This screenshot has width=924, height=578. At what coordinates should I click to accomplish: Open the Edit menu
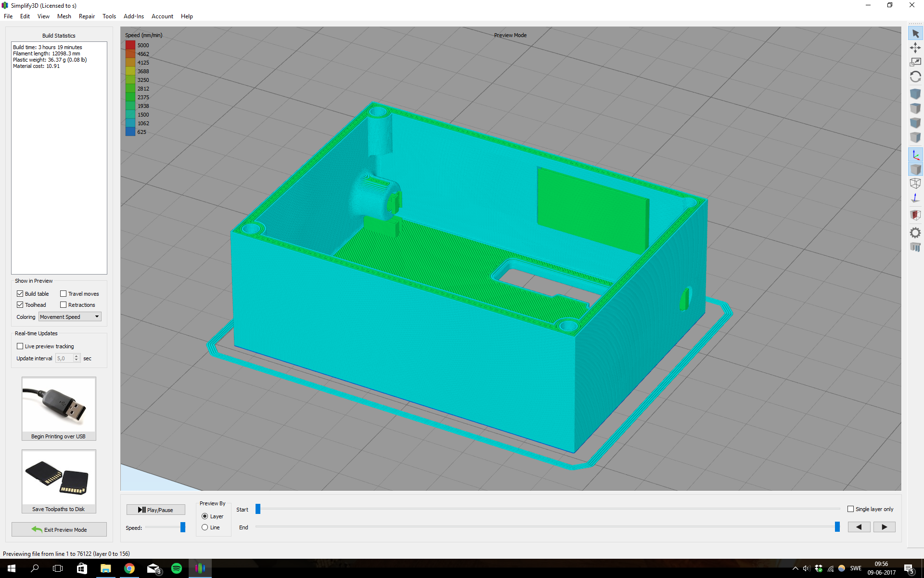tap(25, 16)
